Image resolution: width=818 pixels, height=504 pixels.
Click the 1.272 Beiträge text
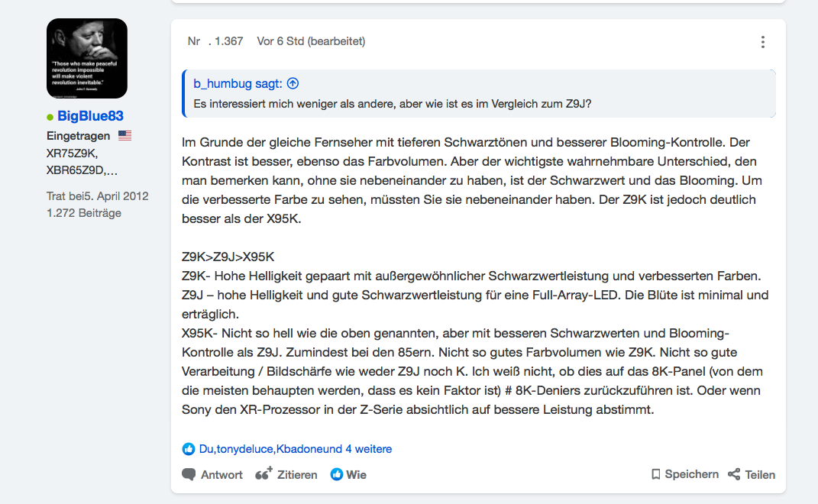coord(84,213)
